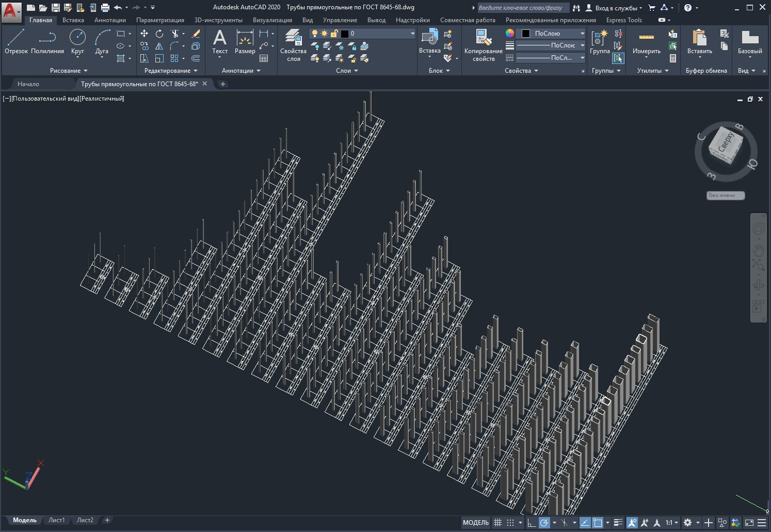Screen dimensions: 771x532
Task: Click the Move tool in Редактирование panel
Action: coord(144,34)
